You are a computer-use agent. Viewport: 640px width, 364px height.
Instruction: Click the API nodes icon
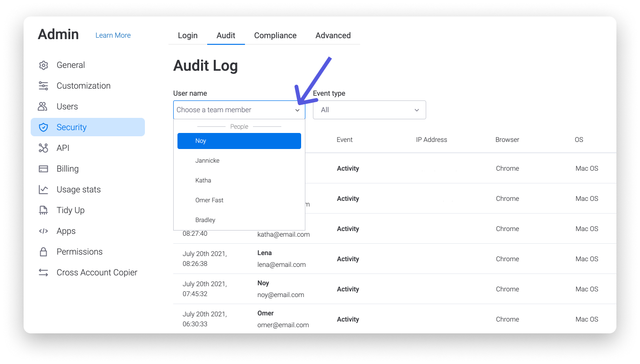43,148
